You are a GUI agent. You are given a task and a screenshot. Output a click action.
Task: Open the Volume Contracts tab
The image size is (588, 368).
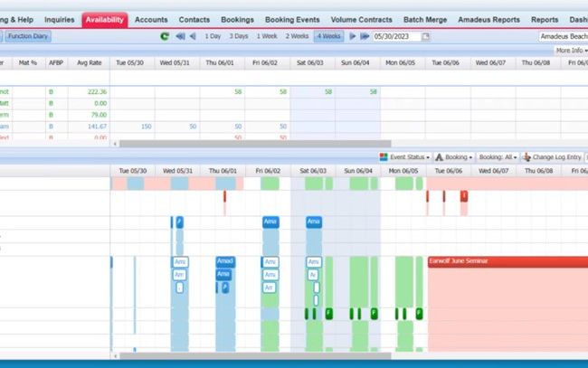(x=362, y=20)
